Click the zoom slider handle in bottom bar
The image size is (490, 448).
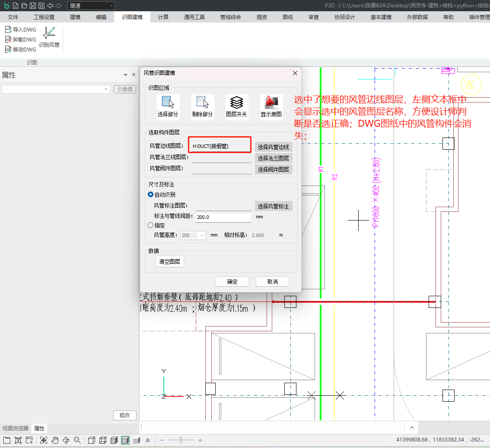pos(181,440)
